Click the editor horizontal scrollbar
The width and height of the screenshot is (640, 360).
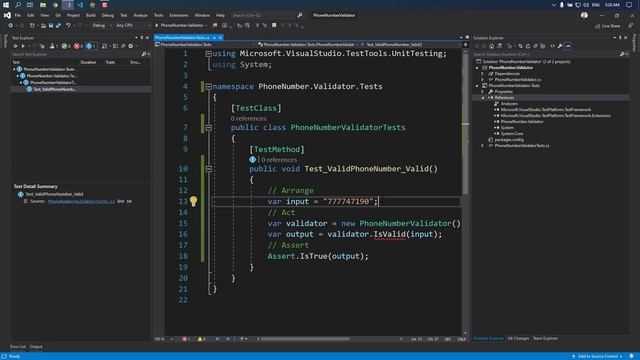pos(305,339)
